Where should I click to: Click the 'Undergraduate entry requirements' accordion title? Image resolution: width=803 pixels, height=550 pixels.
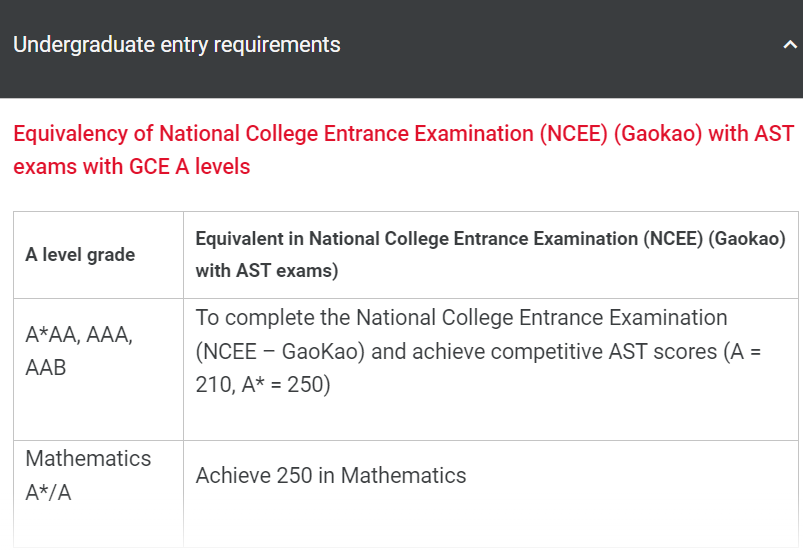tap(177, 45)
